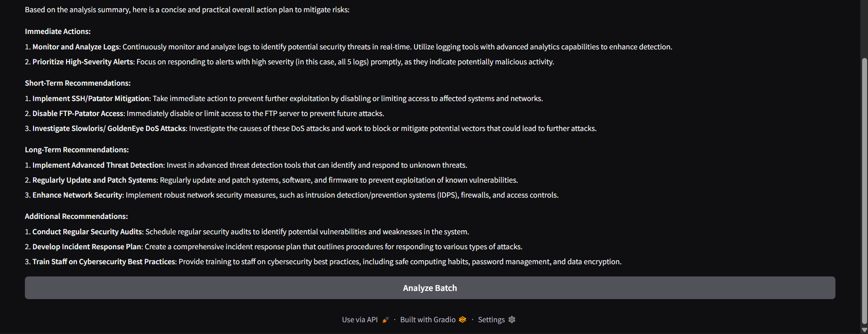Click the scrollbar track above the thumb
868x334 pixels.
pyautogui.click(x=864, y=29)
